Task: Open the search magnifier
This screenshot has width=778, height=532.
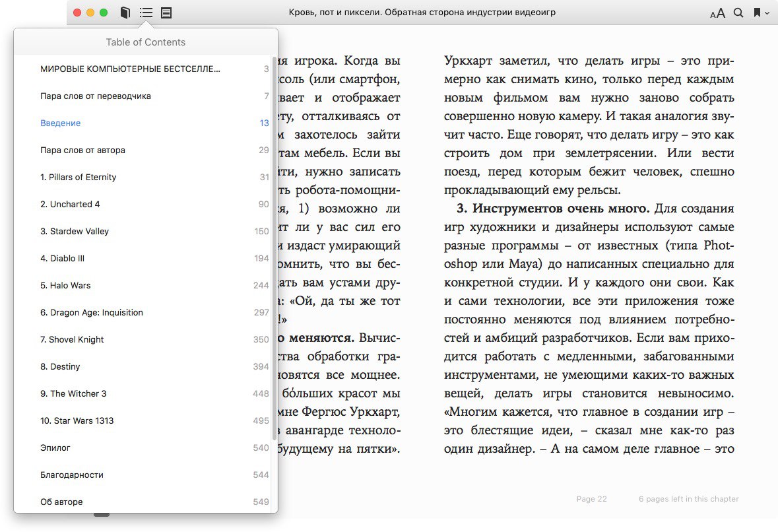Action: click(738, 13)
